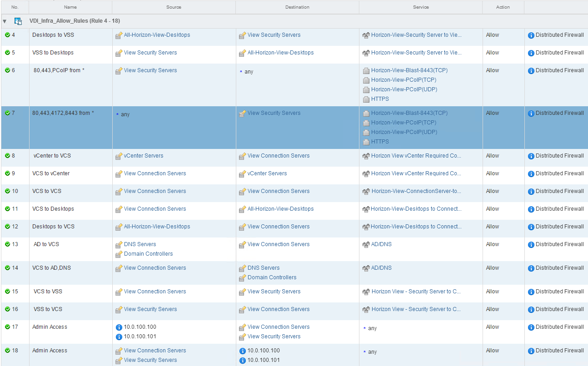Click info icon beside destination 10.0.100.101 in rule 18
The image size is (588, 366).
pyautogui.click(x=243, y=361)
